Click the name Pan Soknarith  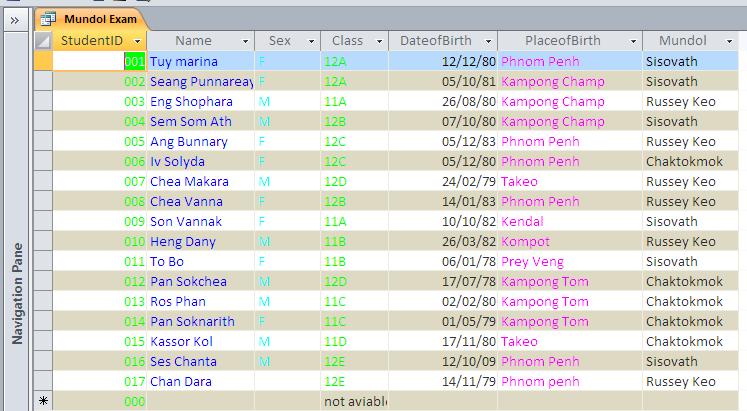tap(192, 321)
